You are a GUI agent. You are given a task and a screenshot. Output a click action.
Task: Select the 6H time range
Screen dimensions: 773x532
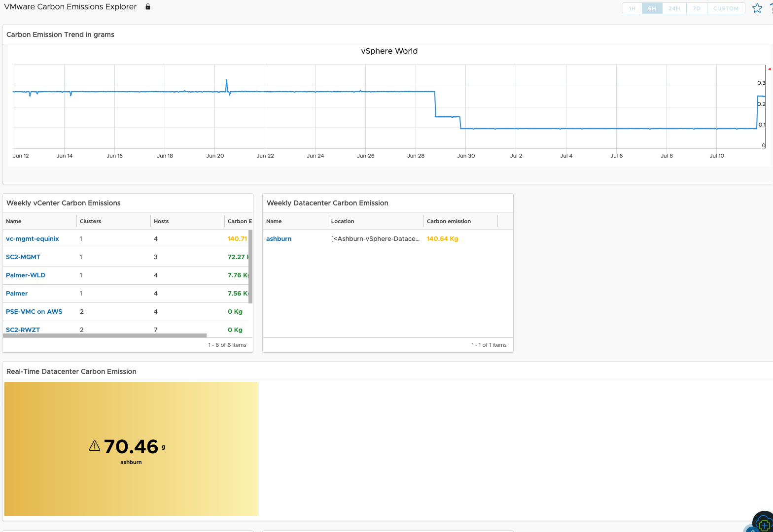point(652,8)
